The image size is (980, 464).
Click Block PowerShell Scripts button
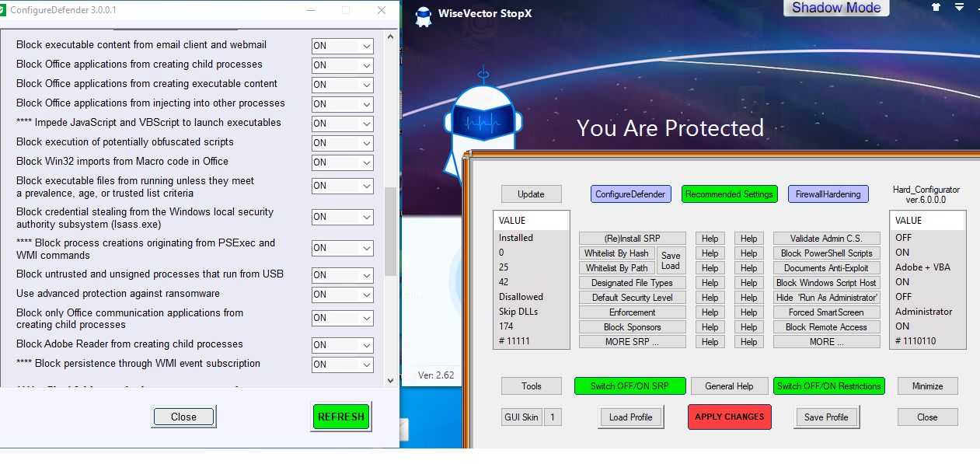point(826,253)
